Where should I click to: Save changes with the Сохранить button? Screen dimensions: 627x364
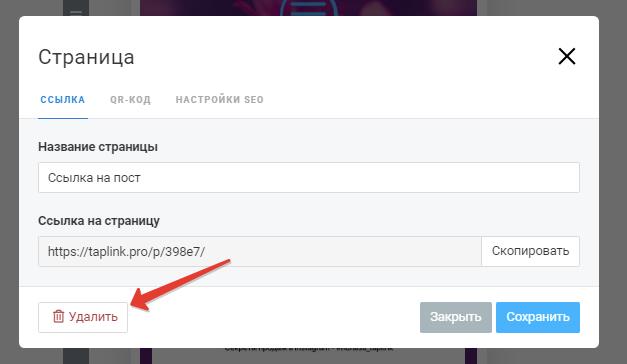538,317
